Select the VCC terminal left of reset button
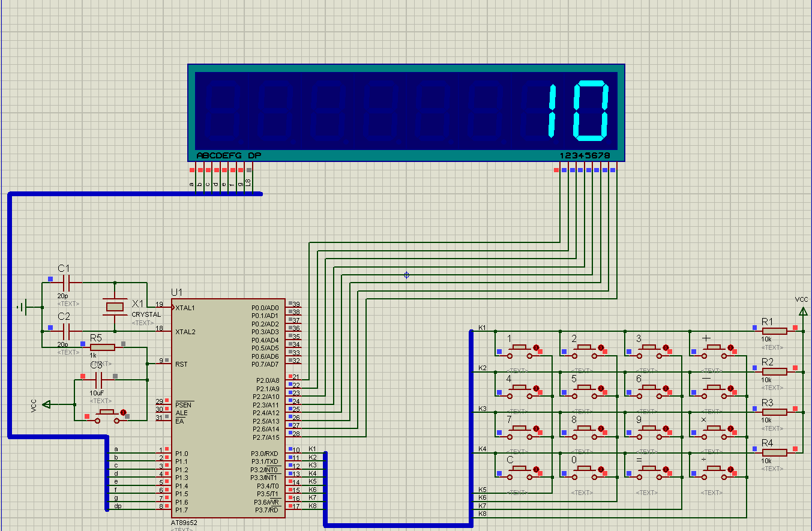Screen dimensions: 812x531 pos(47,404)
